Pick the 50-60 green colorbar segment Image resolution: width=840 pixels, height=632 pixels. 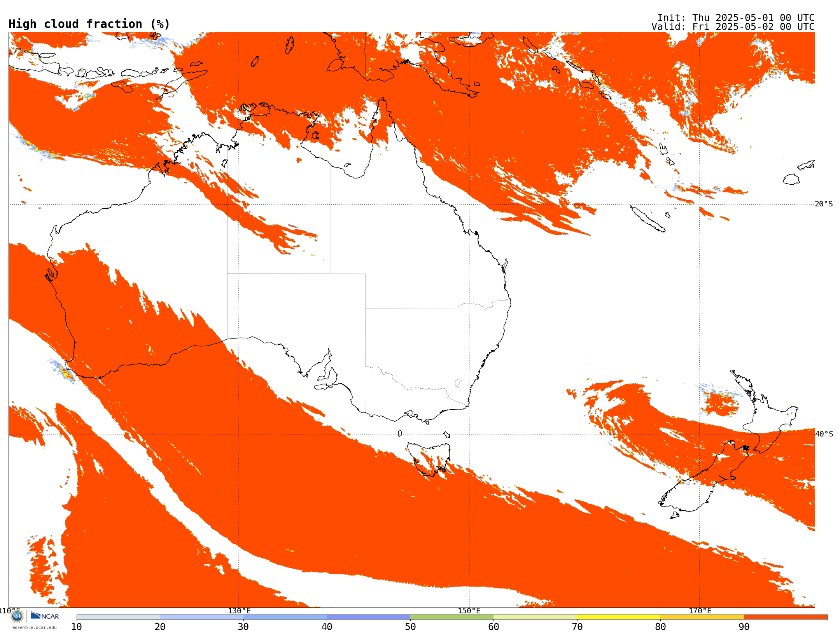tap(452, 617)
